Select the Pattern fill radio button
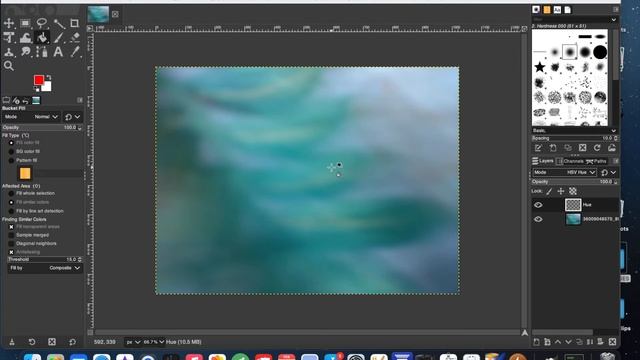This screenshot has height=360, width=640. coord(11,160)
